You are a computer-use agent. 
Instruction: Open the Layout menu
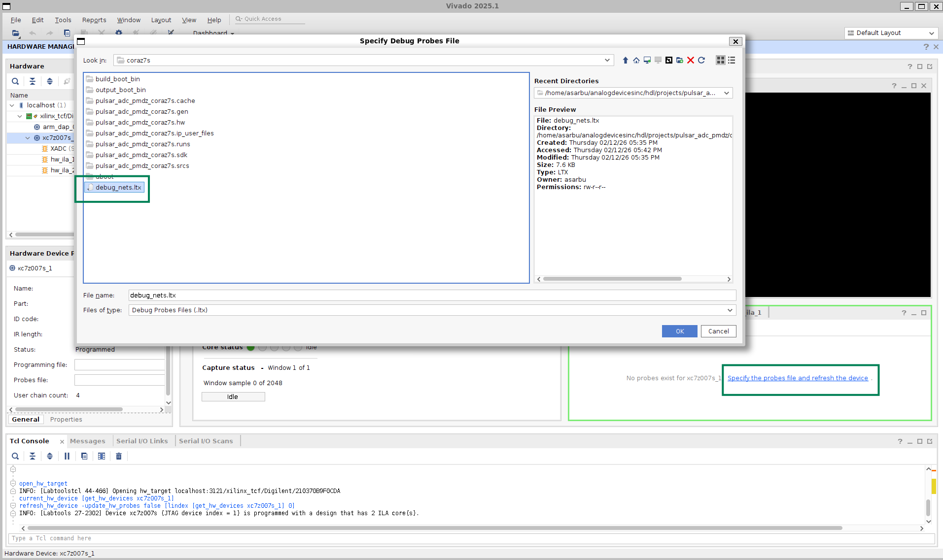[161, 20]
